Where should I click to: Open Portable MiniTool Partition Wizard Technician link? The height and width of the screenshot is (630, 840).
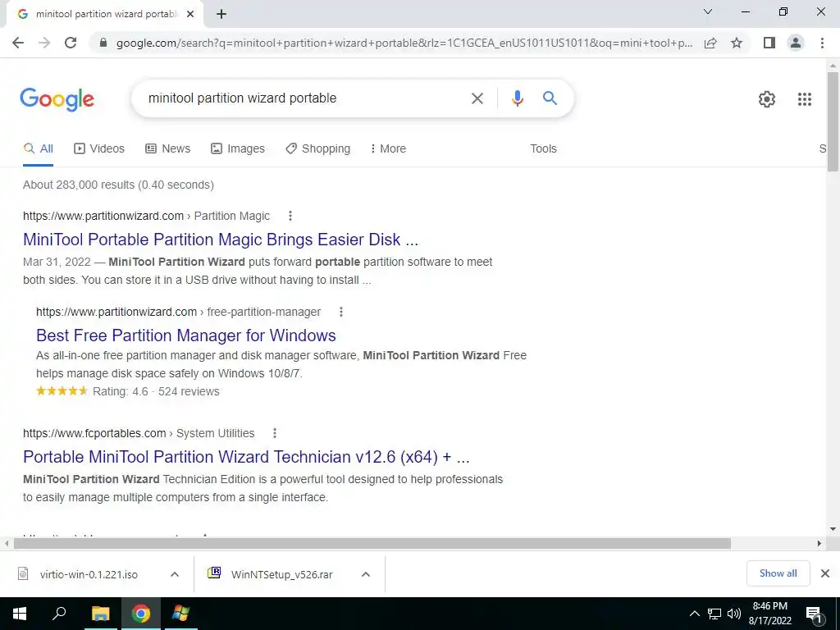[x=246, y=457]
